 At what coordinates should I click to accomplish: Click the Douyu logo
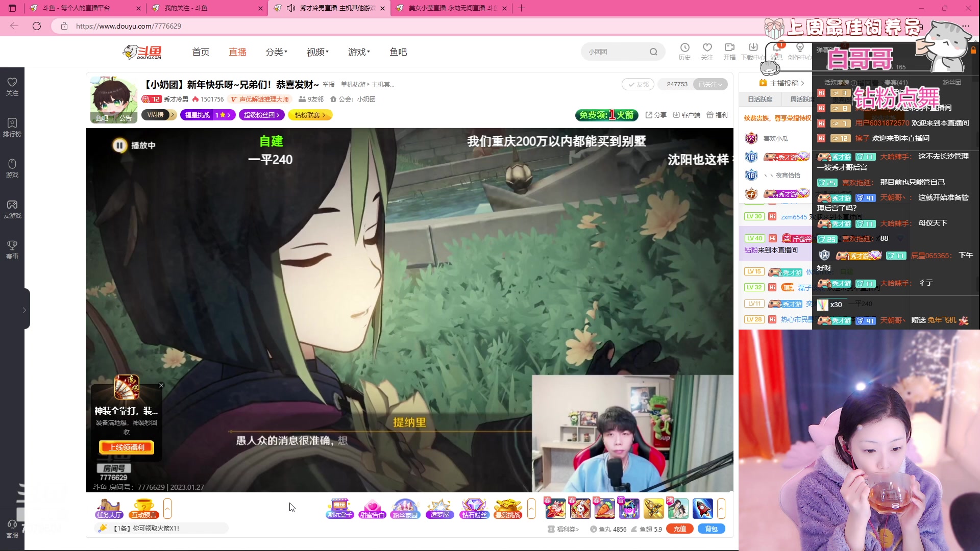pyautogui.click(x=142, y=52)
